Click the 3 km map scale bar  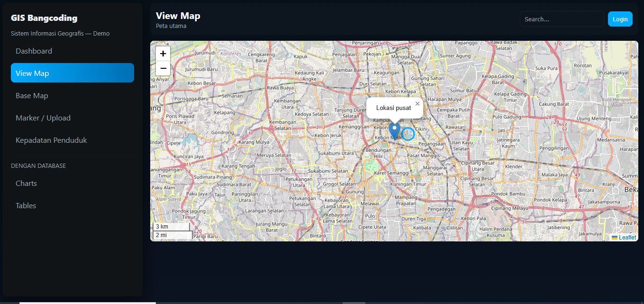click(171, 227)
